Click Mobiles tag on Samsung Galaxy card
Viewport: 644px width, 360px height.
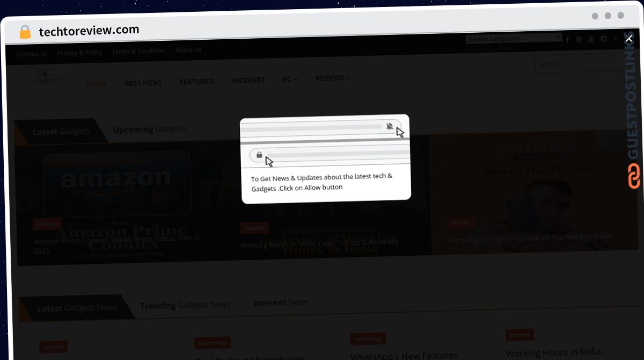(460, 222)
